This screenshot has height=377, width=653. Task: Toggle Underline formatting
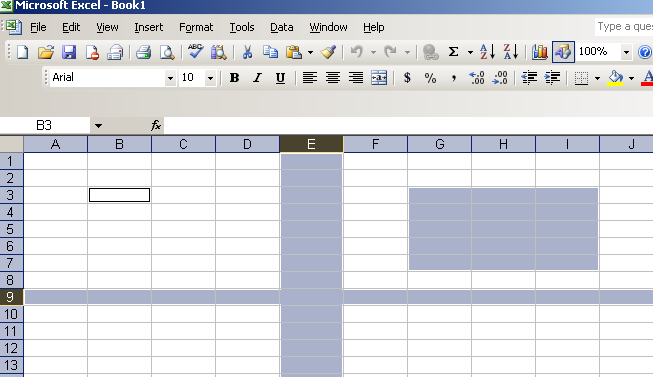(280, 78)
